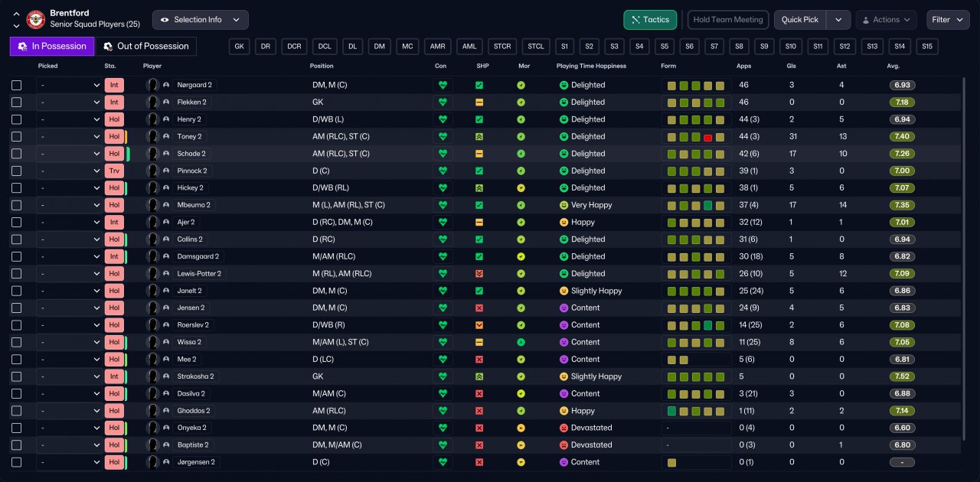Image resolution: width=980 pixels, height=482 pixels.
Task: Click the Brentford club badge icon
Action: tap(36, 19)
